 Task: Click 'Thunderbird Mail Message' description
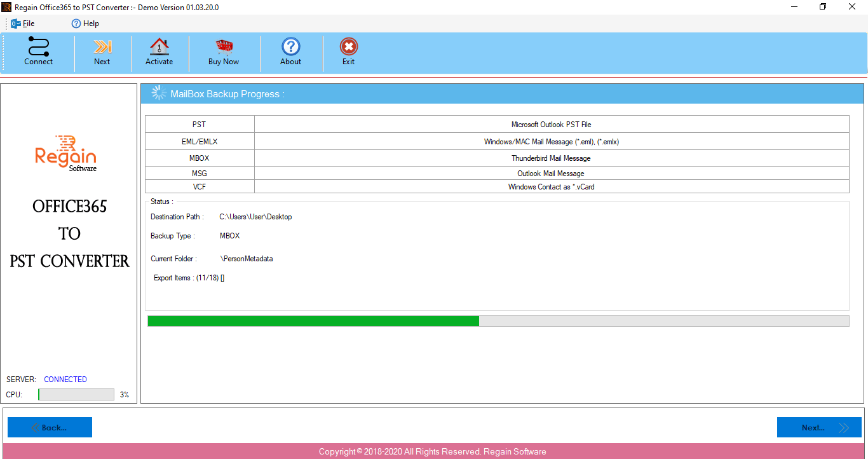coord(551,158)
